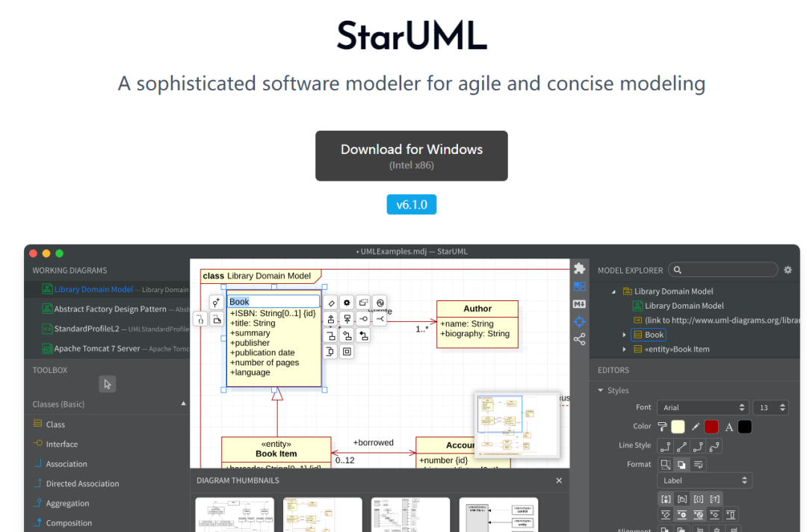Switch to the Abstract Factory Design Pattern diagram
This screenshot has width=807, height=532.
[111, 309]
